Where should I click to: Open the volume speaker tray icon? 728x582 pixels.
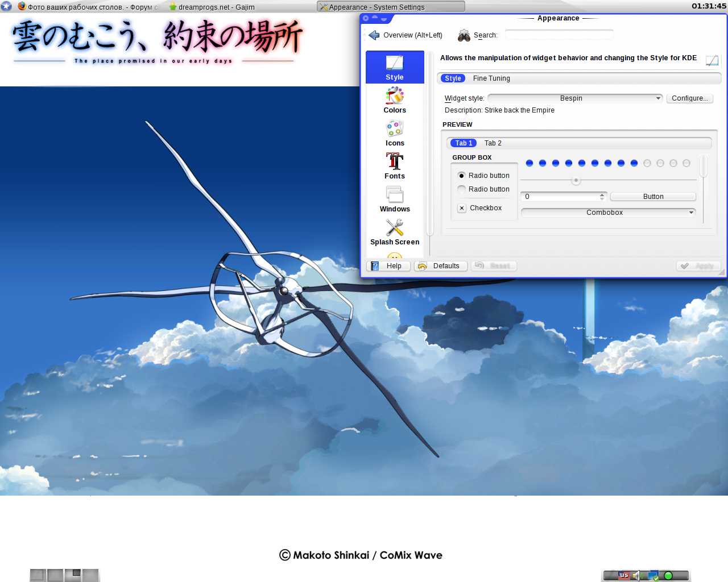tap(637, 576)
